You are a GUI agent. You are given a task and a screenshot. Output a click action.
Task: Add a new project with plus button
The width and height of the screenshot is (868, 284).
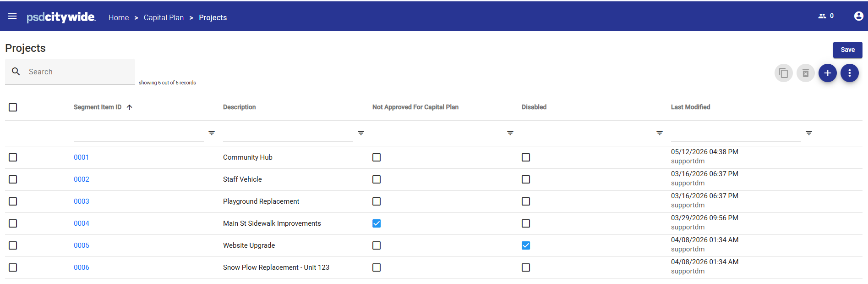point(828,73)
